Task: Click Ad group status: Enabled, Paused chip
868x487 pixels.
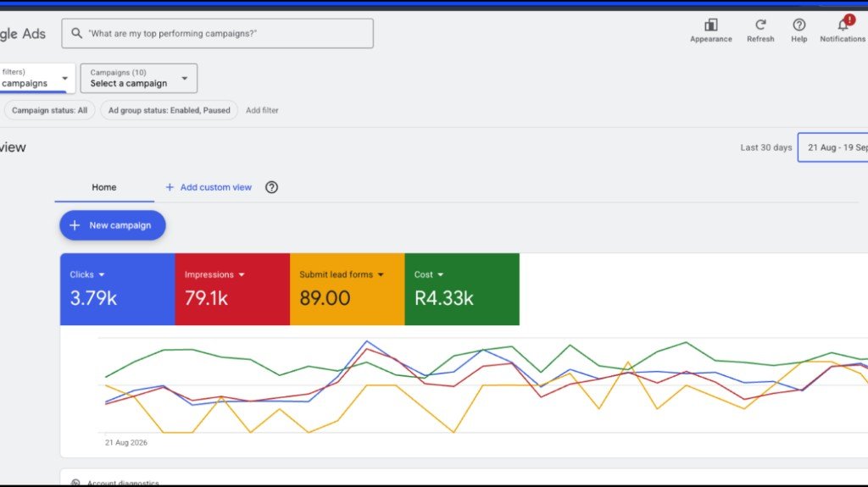Action: click(169, 110)
